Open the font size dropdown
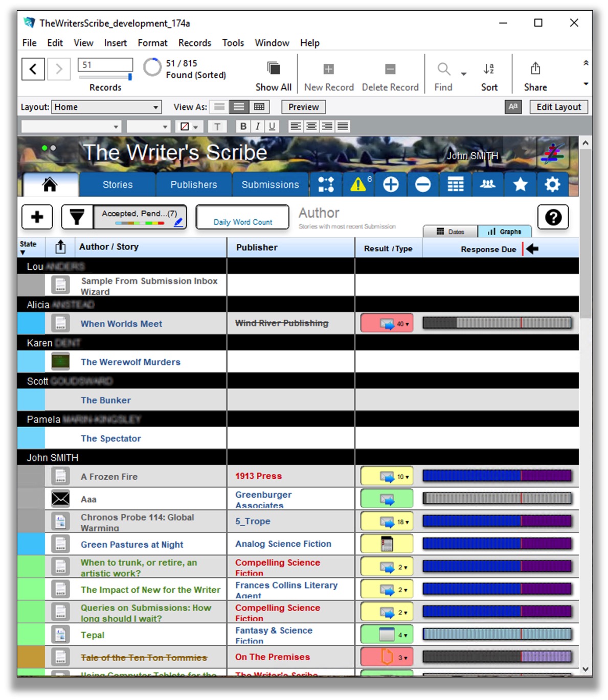The image size is (608, 700). (x=148, y=126)
